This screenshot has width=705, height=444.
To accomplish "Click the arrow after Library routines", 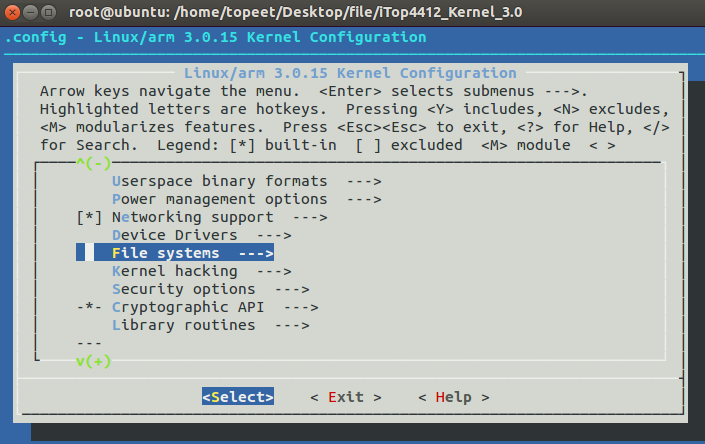I will 292,325.
